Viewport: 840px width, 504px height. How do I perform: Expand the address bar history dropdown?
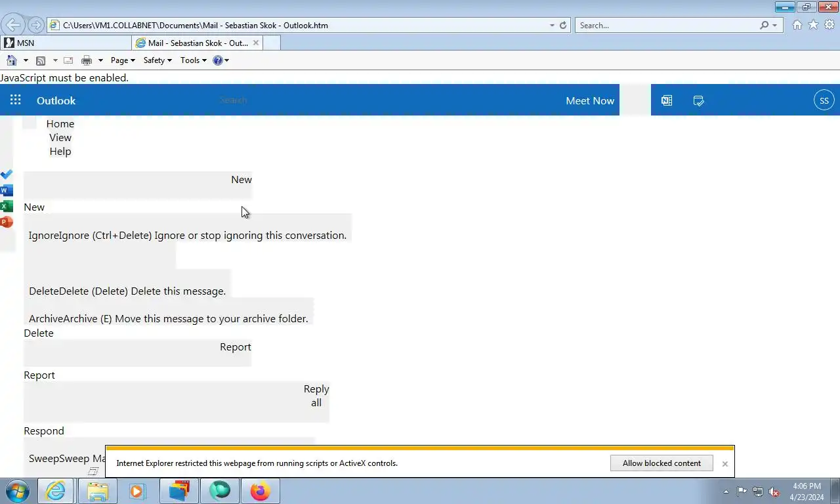click(552, 25)
